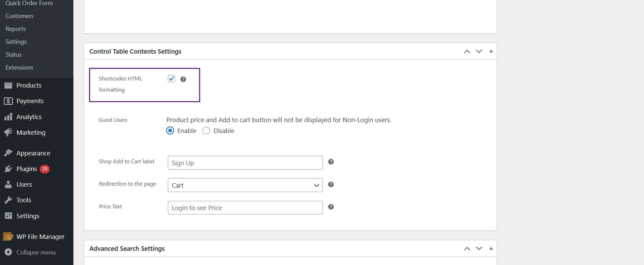Open the Redirection to the page dropdown
Screen dimensions: 644x265
(245, 185)
